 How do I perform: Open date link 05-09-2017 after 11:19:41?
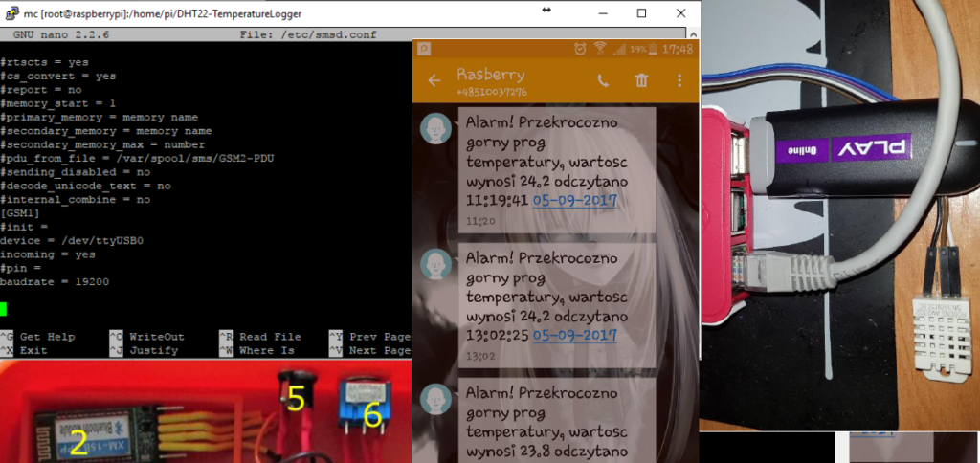tap(574, 201)
